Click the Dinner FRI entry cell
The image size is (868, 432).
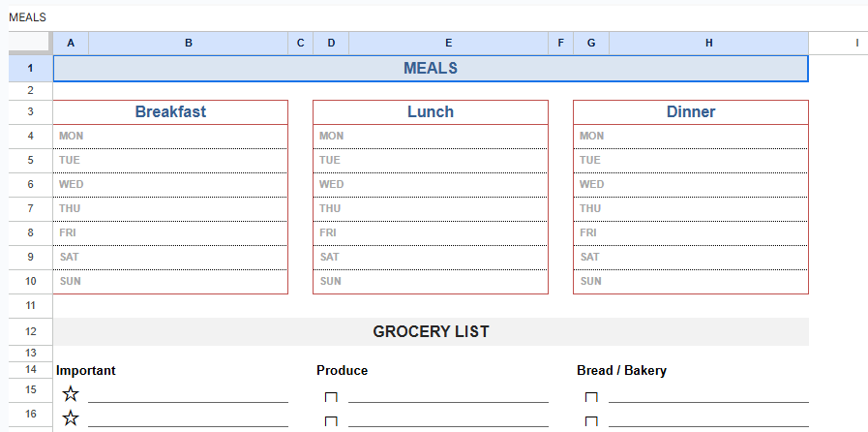[x=708, y=232]
